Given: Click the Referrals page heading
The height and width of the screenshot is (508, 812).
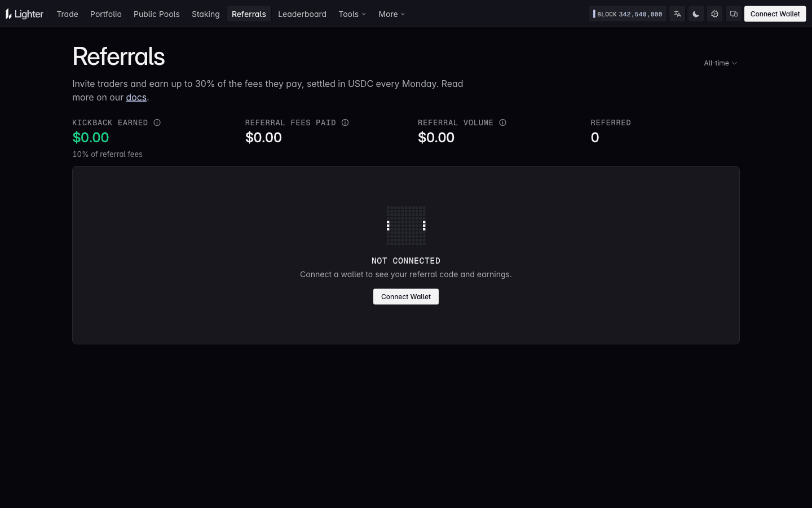Looking at the screenshot, I should click(x=118, y=56).
